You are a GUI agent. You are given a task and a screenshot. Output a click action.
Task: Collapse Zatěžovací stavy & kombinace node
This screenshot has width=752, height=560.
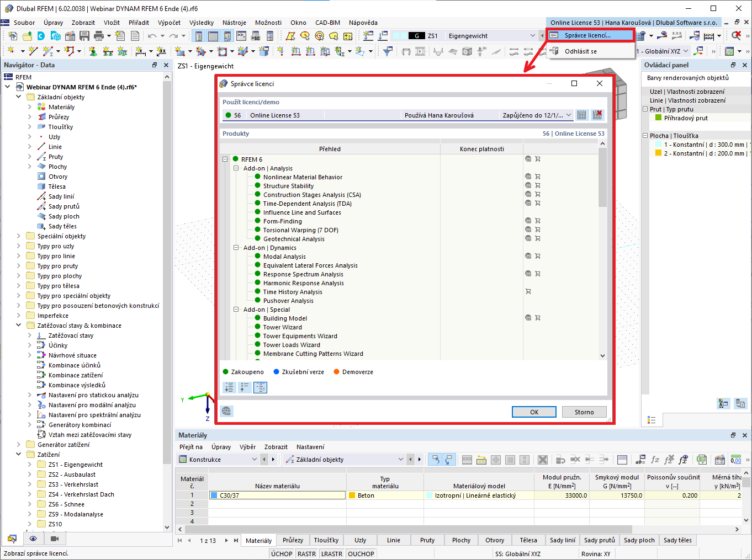(x=19, y=326)
